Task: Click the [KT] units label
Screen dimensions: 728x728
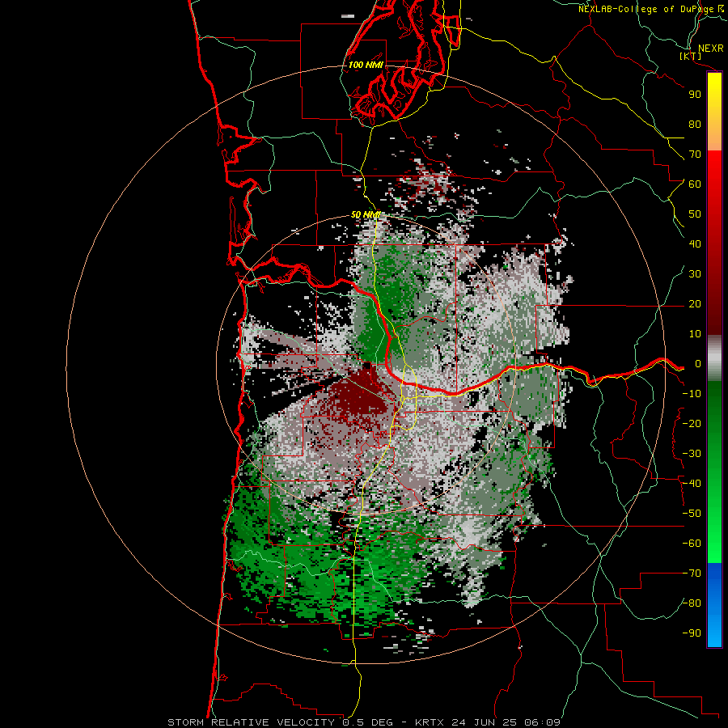Action: pos(691,56)
